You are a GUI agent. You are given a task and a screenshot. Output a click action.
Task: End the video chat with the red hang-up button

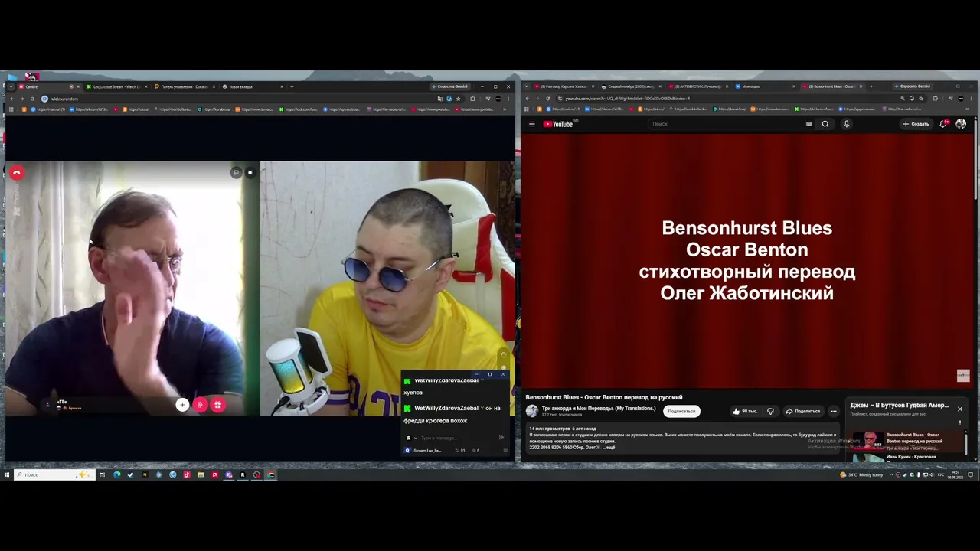click(16, 173)
